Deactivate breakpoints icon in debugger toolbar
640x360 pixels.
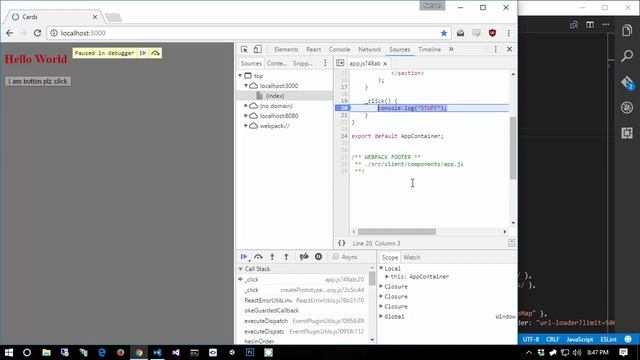(x=304, y=257)
